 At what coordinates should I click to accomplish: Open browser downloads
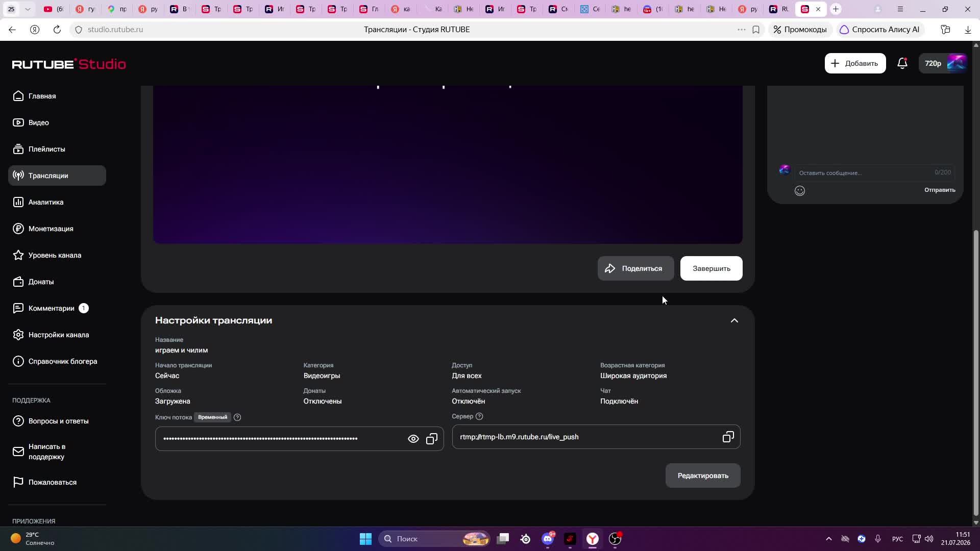pyautogui.click(x=968, y=30)
